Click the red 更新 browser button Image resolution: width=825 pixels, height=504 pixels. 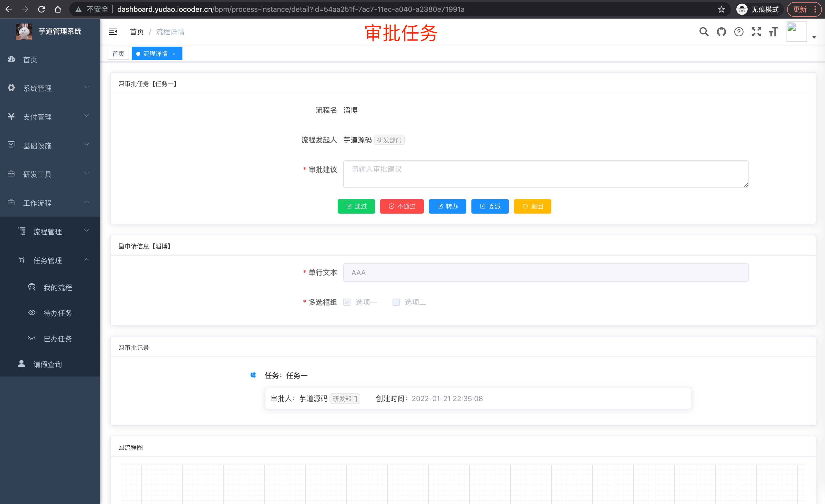(802, 9)
